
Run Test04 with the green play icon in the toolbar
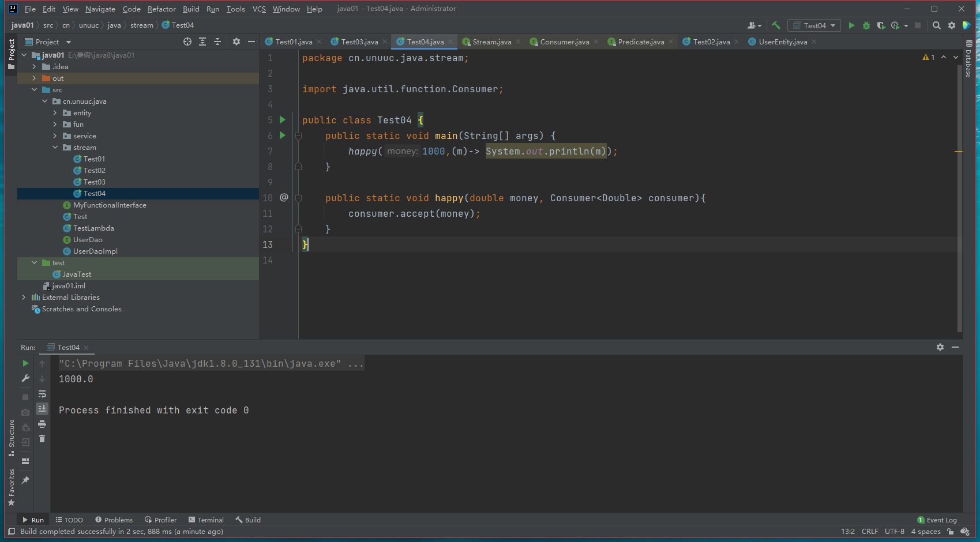(851, 25)
